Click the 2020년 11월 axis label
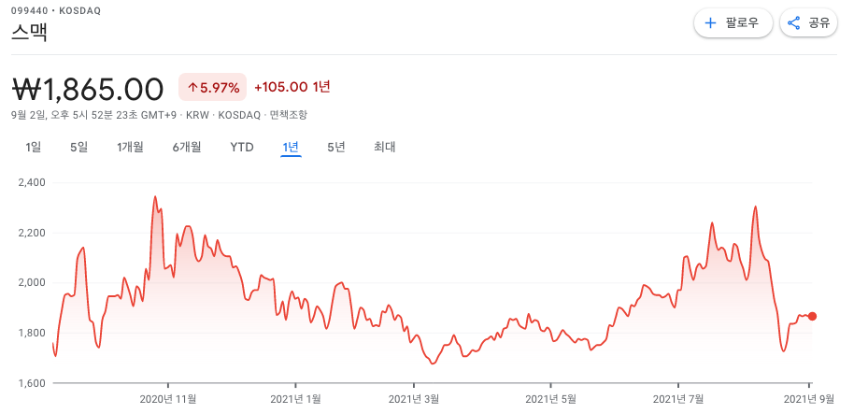This screenshot has width=868, height=414. [168, 399]
